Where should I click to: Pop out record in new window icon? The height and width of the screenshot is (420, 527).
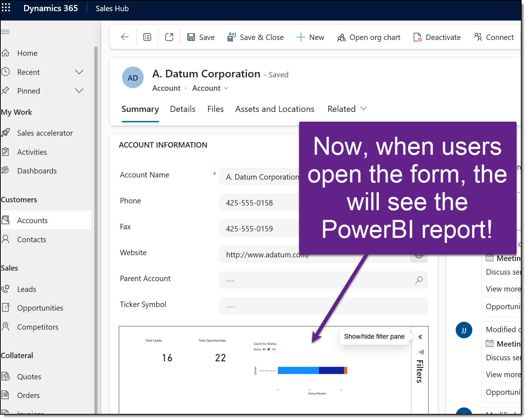click(x=169, y=37)
